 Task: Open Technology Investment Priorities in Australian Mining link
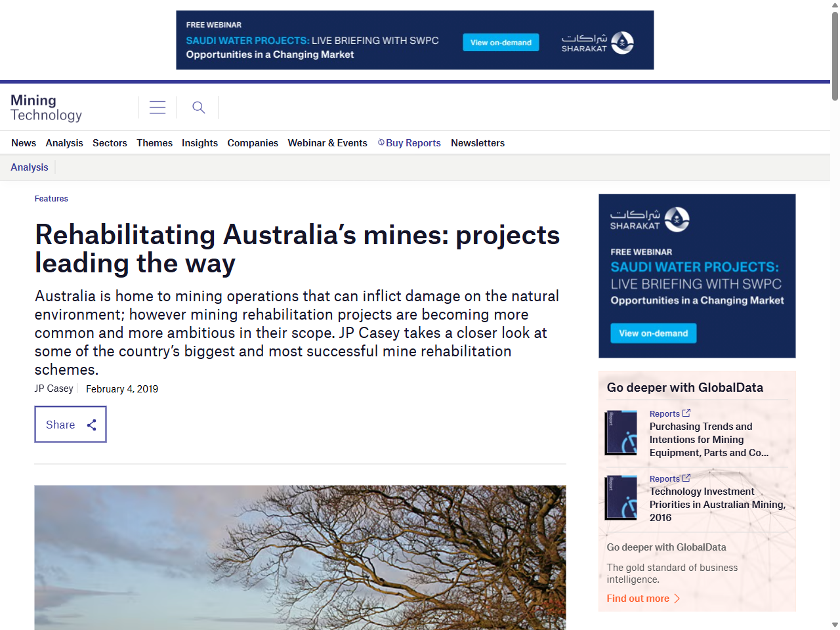pos(717,505)
